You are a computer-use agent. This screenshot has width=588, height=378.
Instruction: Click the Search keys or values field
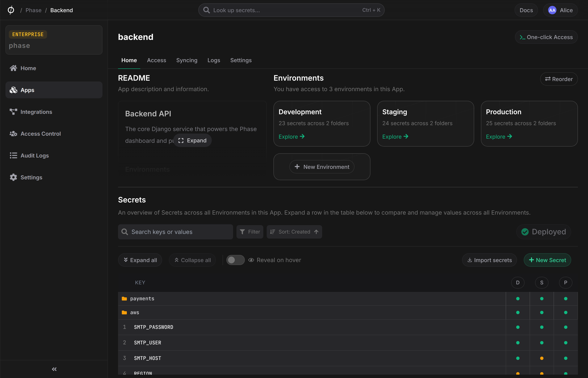point(176,232)
